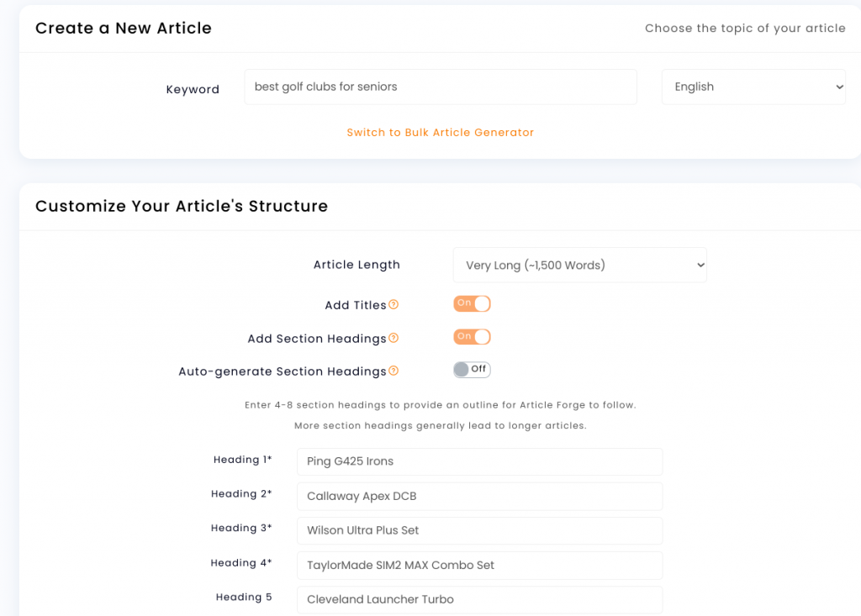Turn off the Add Titles switch
This screenshot has height=616, width=861.
pos(472,303)
